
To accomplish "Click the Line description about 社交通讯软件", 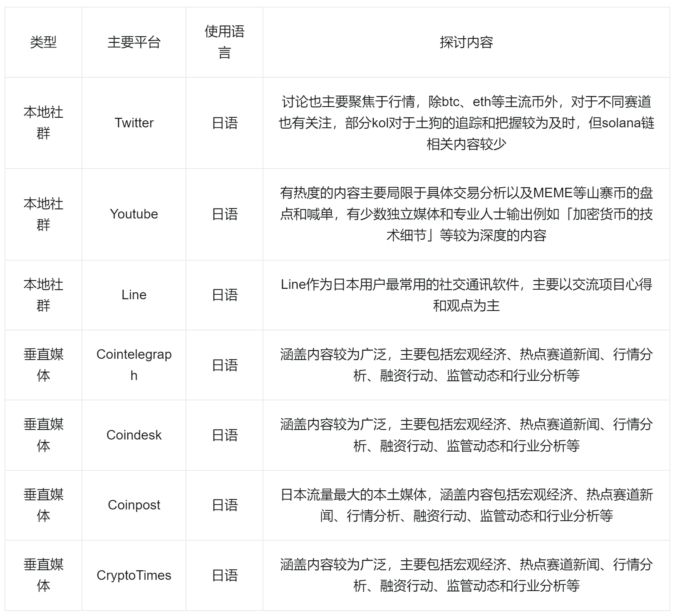I will [466, 295].
